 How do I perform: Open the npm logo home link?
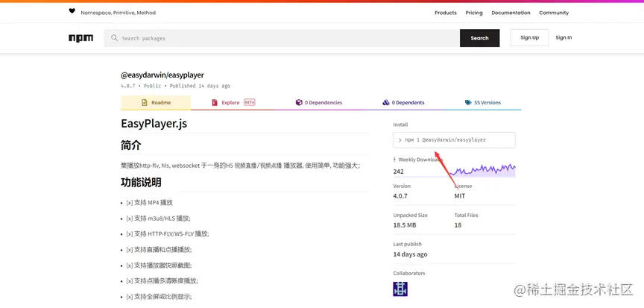[x=81, y=38]
